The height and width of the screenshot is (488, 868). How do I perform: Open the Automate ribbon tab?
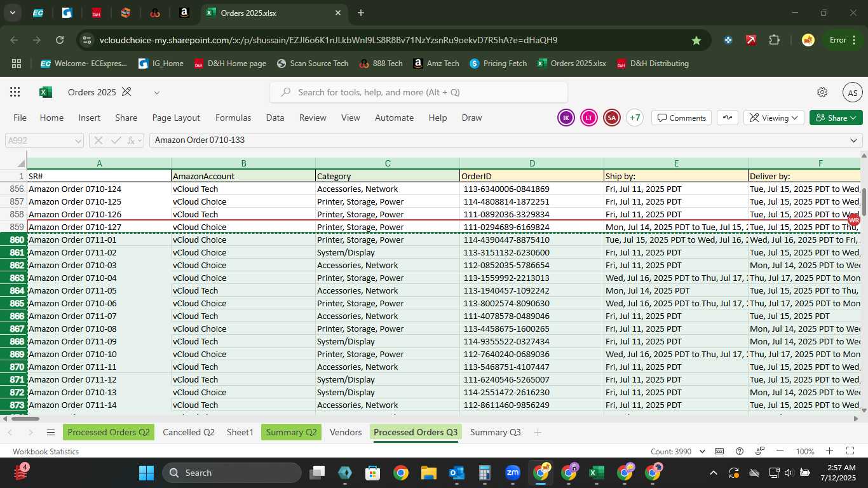click(x=394, y=118)
